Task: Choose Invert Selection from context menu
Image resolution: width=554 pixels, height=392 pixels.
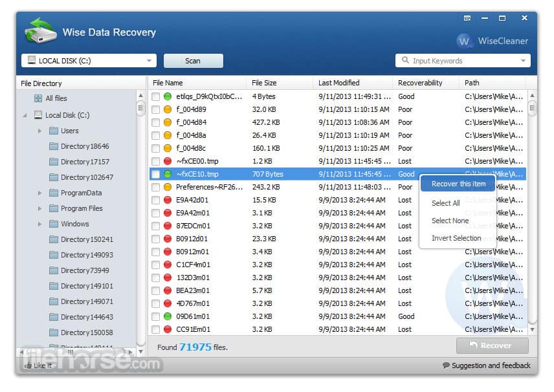Action: coord(456,238)
